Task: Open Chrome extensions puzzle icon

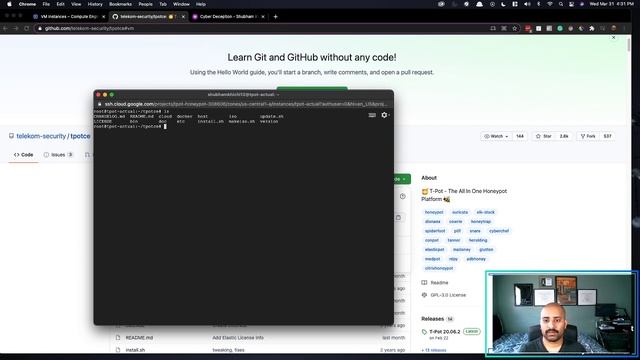Action: (592, 28)
